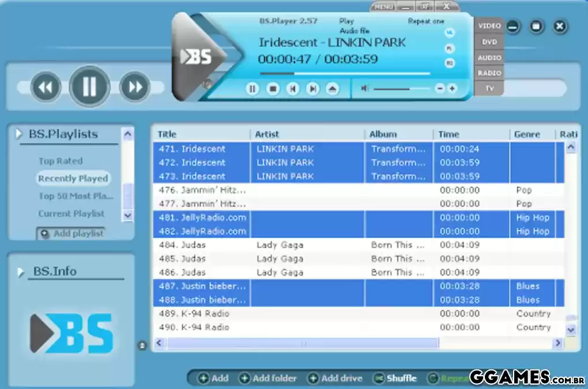Click the song progress seek bar
Viewport: 588px width, 389px height.
[345, 74]
